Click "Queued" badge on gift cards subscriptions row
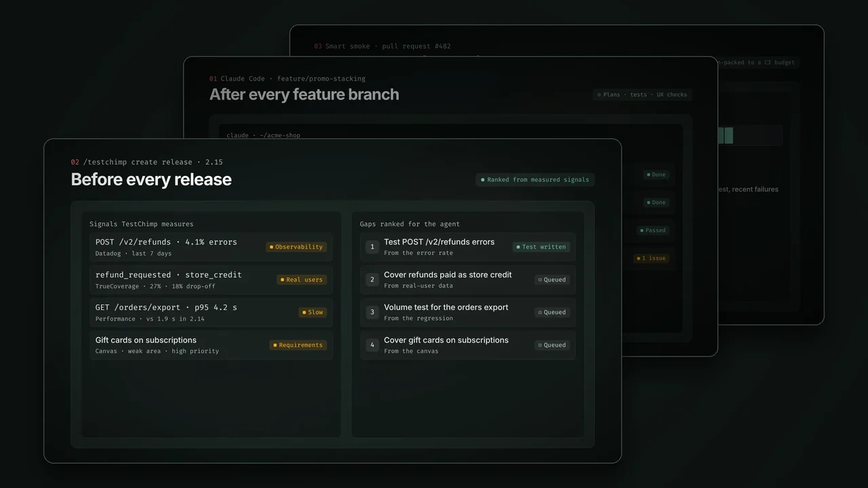This screenshot has height=488, width=868. tap(552, 345)
